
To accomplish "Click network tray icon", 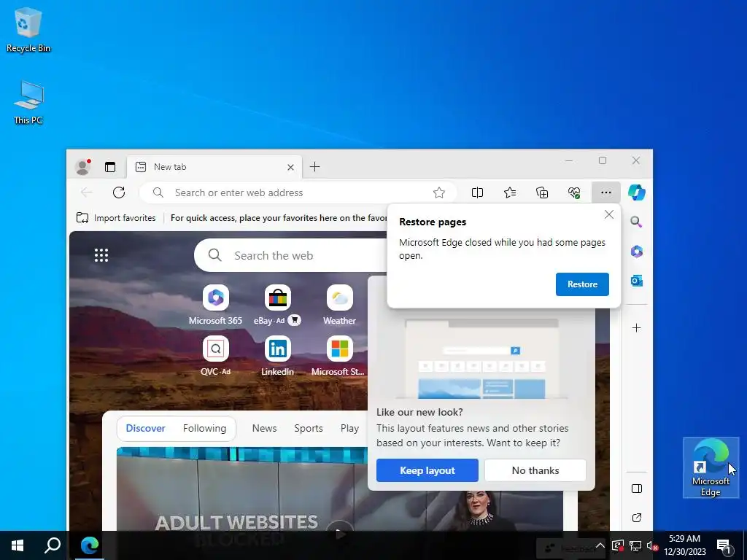I will coord(635,545).
